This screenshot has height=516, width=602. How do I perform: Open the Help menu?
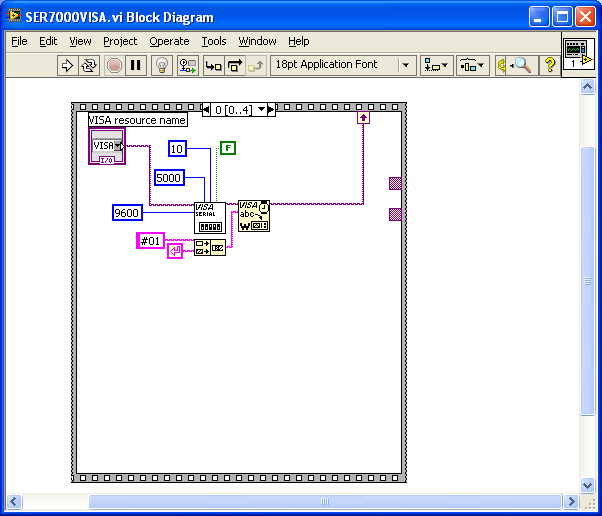[x=299, y=41]
